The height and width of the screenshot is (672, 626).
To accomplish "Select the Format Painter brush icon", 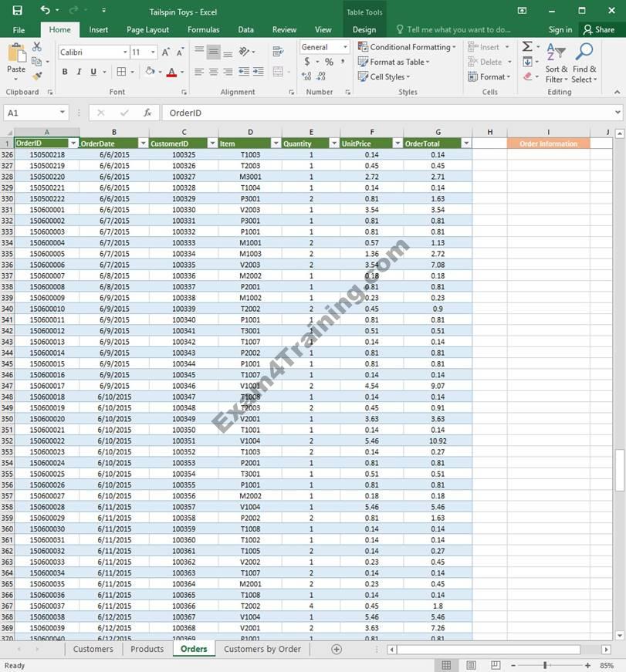I will (x=36, y=76).
